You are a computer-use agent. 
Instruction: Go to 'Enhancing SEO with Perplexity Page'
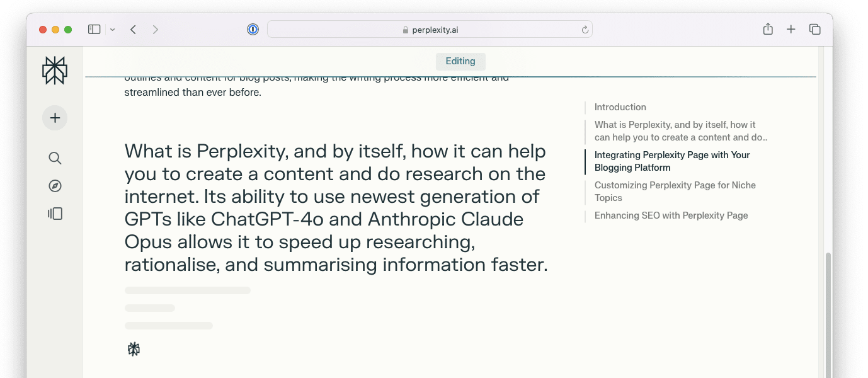pyautogui.click(x=671, y=215)
